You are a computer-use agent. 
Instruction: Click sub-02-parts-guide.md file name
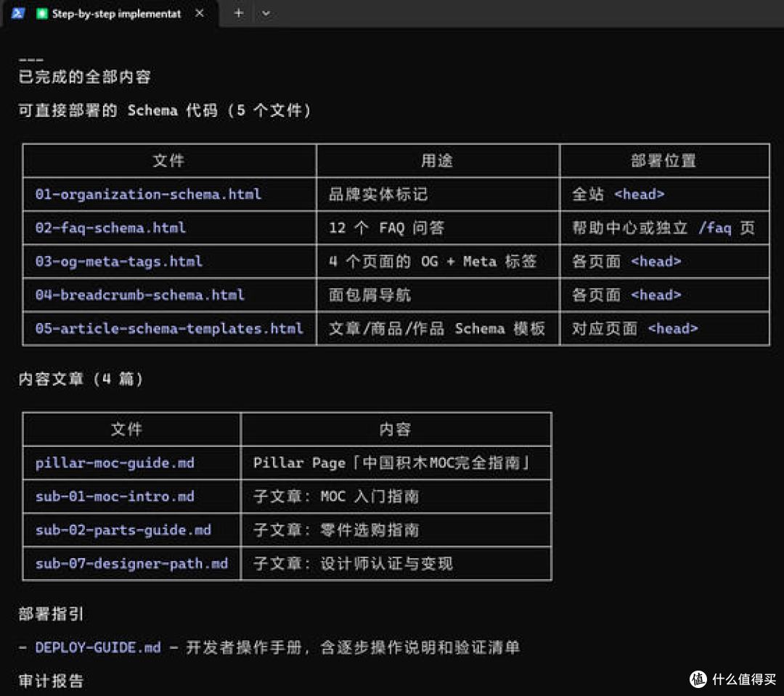(123, 530)
